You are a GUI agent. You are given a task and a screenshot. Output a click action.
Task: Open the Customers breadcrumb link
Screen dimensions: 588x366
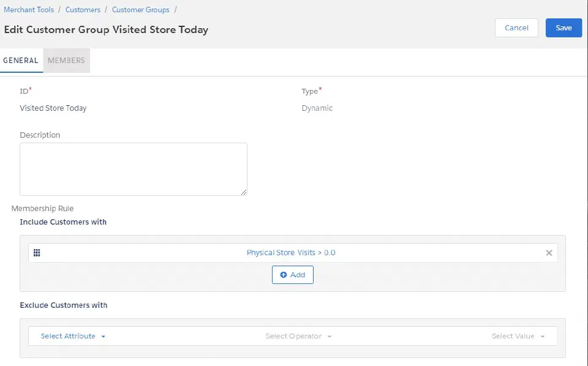[83, 10]
